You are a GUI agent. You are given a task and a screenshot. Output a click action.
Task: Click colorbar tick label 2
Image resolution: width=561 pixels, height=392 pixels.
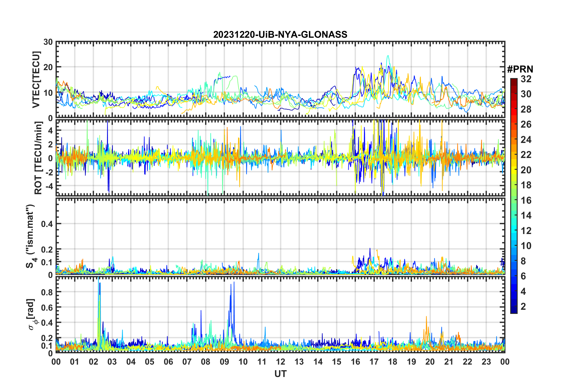click(x=523, y=307)
